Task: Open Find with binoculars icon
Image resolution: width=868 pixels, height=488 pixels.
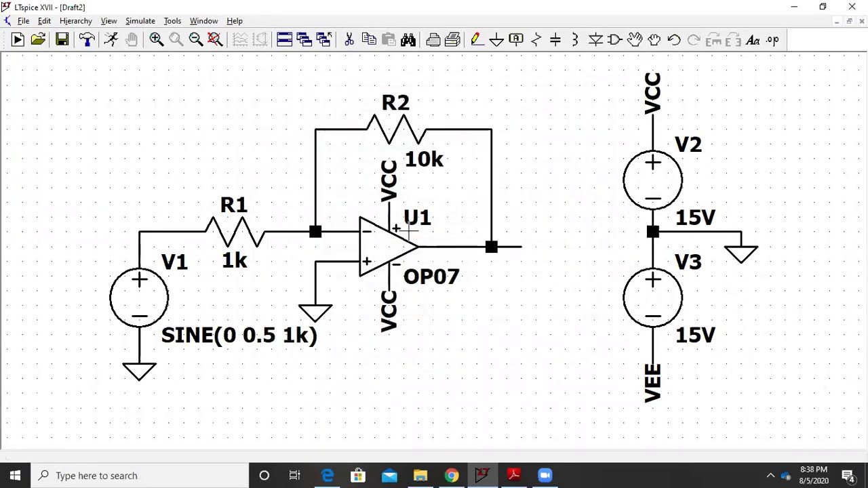Action: click(408, 40)
